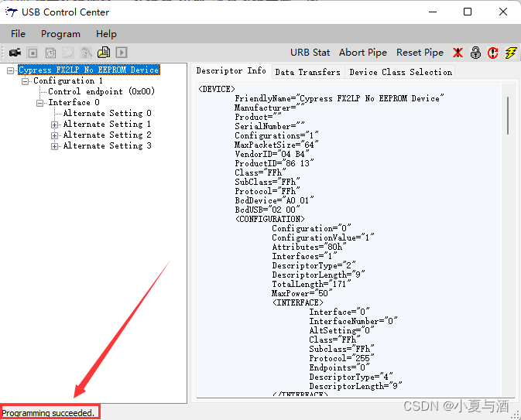Click the SerialNumber="" line
The image size is (521, 420).
click(x=269, y=126)
